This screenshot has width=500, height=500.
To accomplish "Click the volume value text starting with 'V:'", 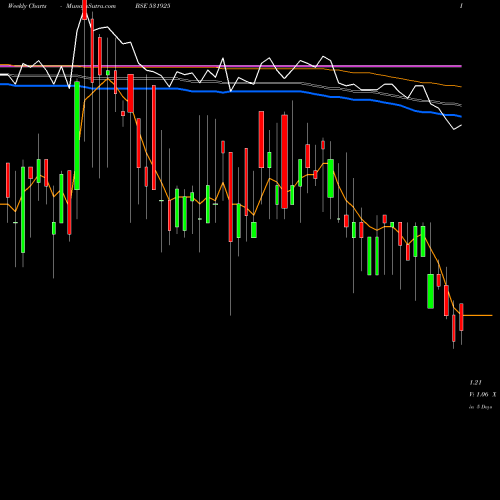I will (x=483, y=395).
